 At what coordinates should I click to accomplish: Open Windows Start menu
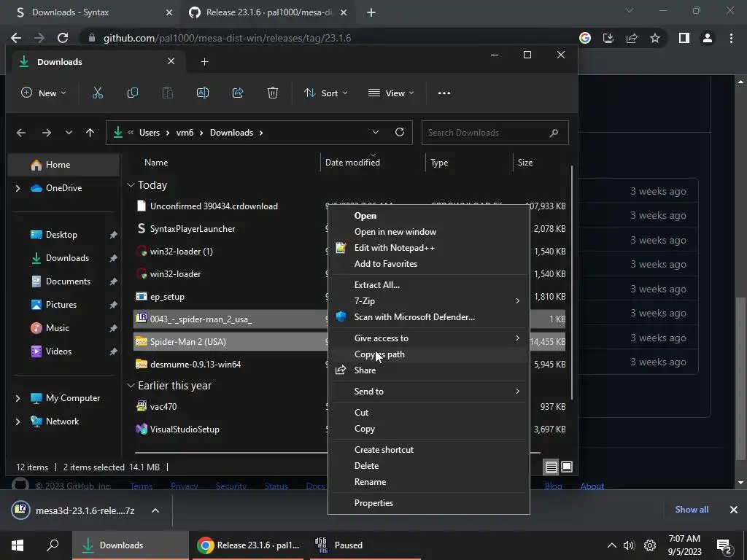[18, 545]
